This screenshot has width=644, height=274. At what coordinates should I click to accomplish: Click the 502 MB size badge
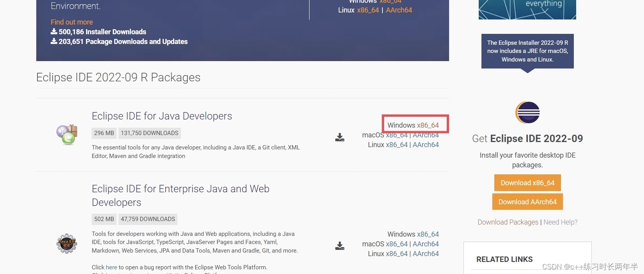(104, 219)
